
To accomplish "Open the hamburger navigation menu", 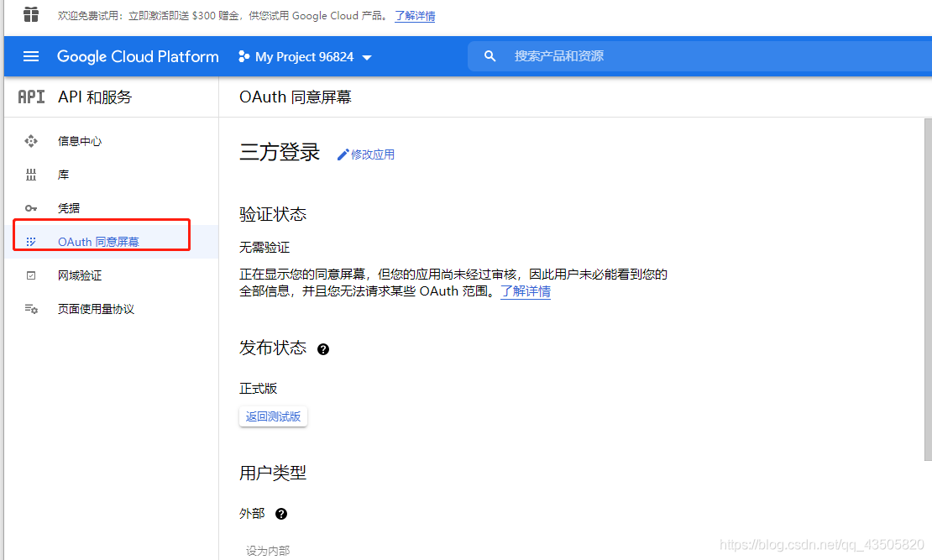I will (31, 56).
